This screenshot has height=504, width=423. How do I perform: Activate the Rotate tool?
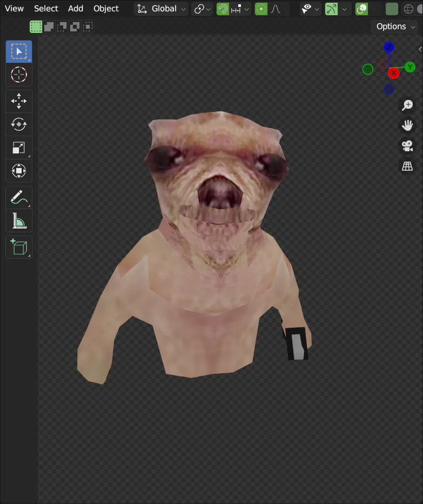(19, 124)
